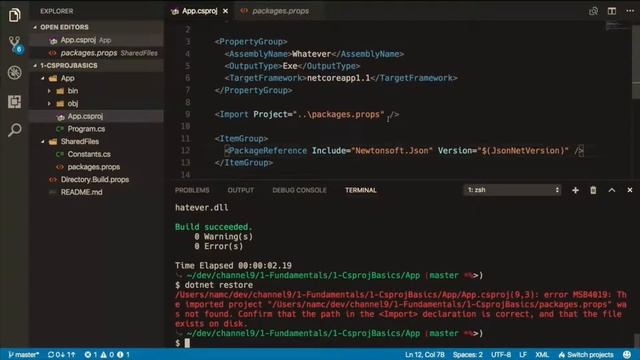This screenshot has width=640, height=360.
Task: Click 'Build succeeded.' in terminal
Action: [x=213, y=227]
